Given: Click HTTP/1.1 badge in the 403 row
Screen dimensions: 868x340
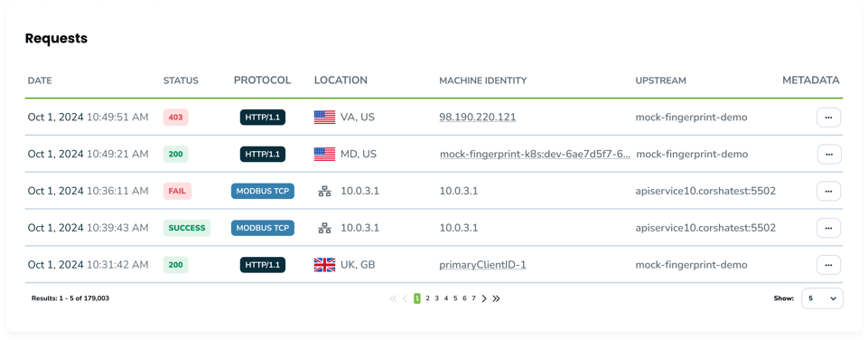Looking at the screenshot, I should click(x=263, y=118).
